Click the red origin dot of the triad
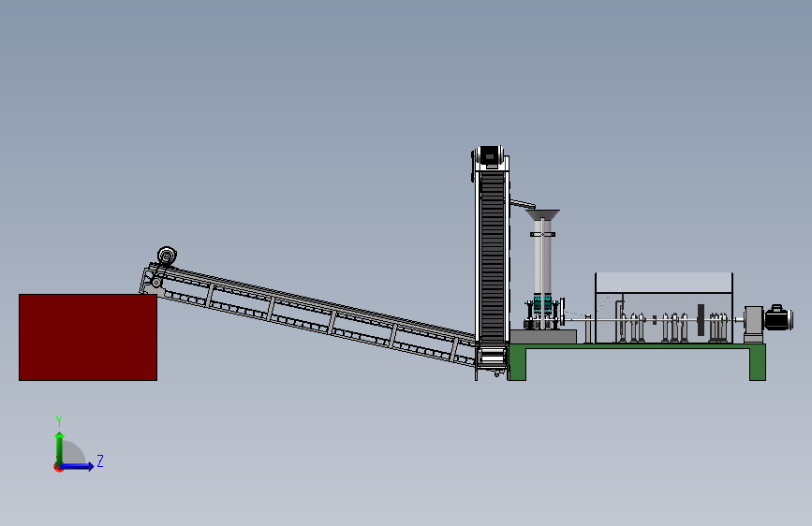The height and width of the screenshot is (526, 812). 58,467
